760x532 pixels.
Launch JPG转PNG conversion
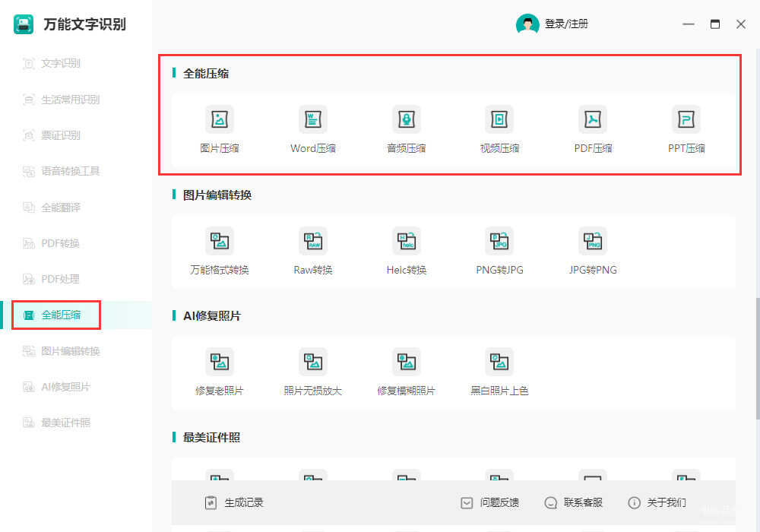click(593, 242)
